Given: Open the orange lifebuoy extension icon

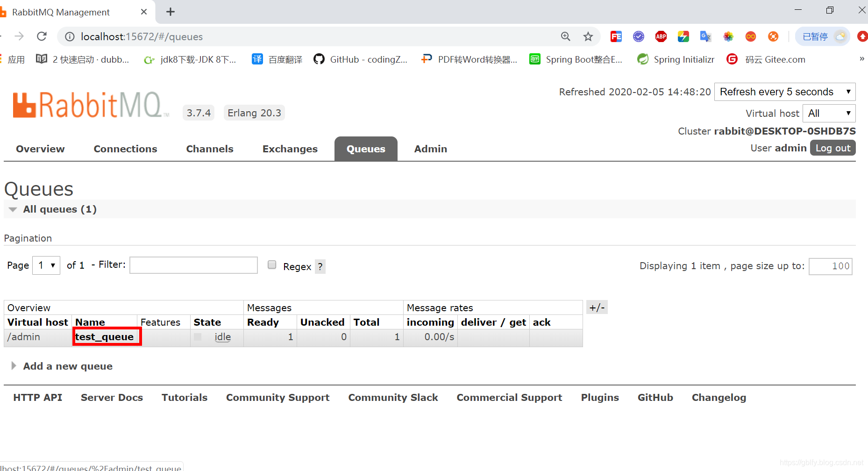Looking at the screenshot, I should point(773,36).
